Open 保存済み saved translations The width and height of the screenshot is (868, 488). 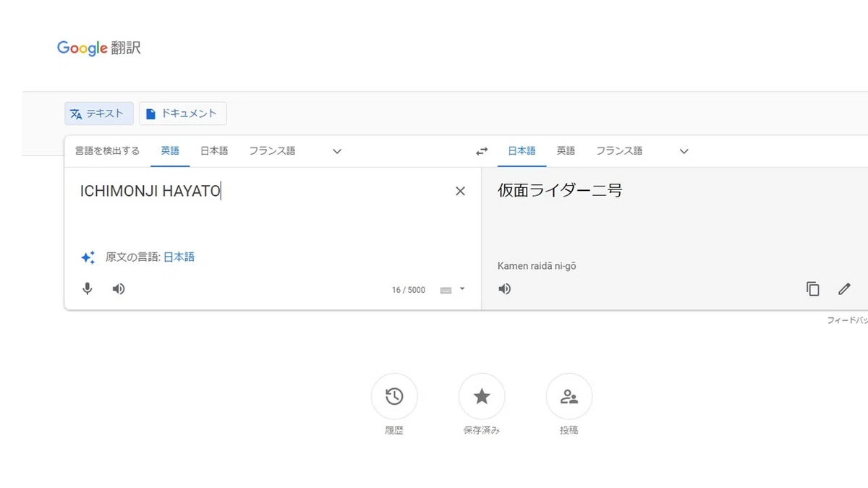click(x=482, y=396)
